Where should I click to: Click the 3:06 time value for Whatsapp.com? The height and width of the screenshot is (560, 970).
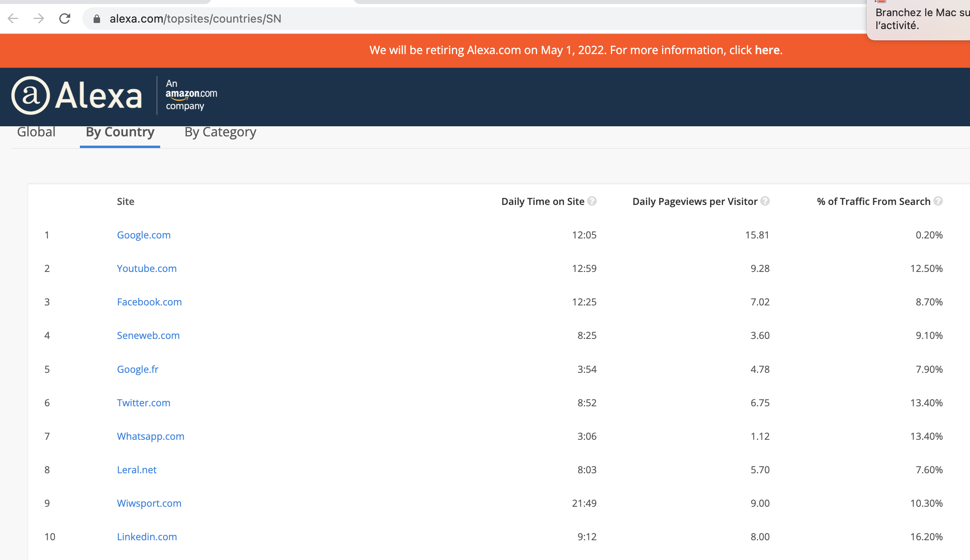point(587,436)
